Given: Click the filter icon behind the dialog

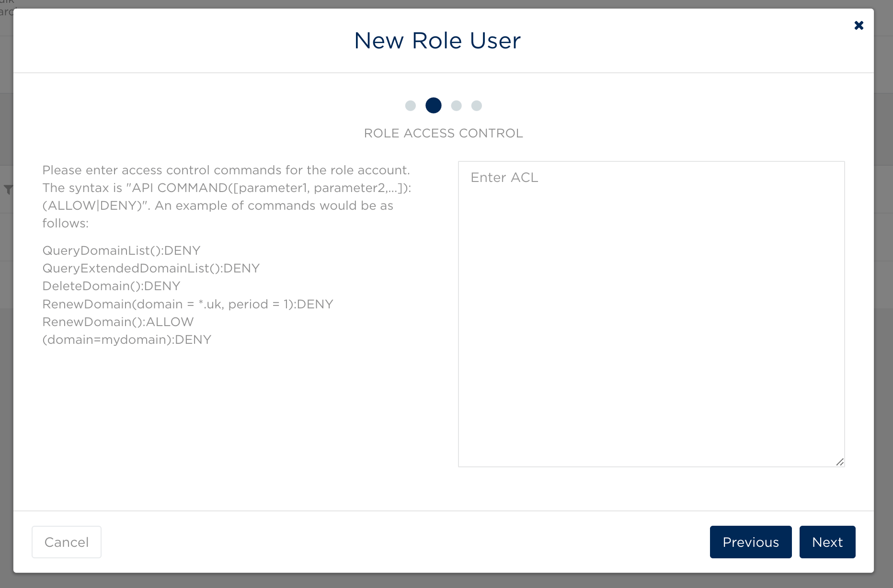Looking at the screenshot, I should tap(8, 190).
